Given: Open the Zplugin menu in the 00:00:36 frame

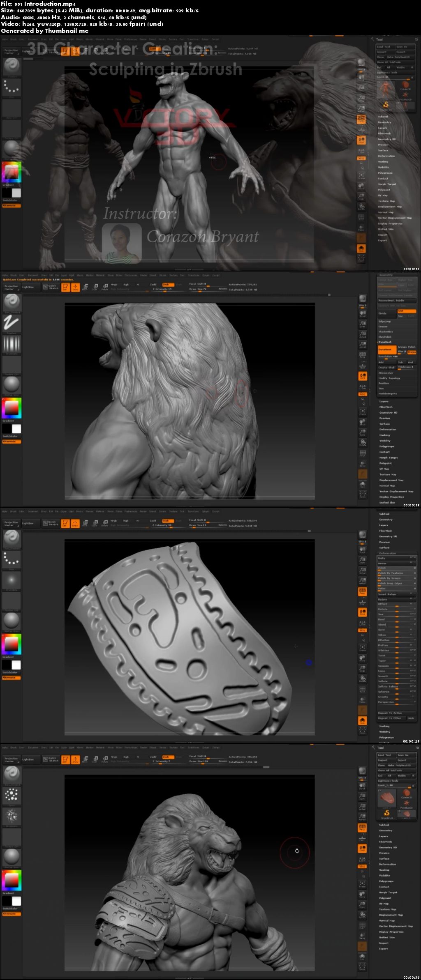Looking at the screenshot, I should [206, 748].
